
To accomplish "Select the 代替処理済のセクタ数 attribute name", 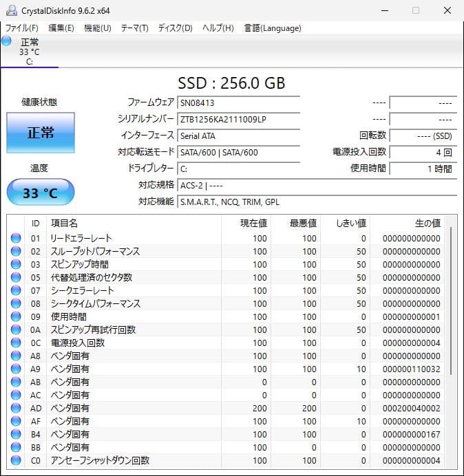I will point(92,277).
